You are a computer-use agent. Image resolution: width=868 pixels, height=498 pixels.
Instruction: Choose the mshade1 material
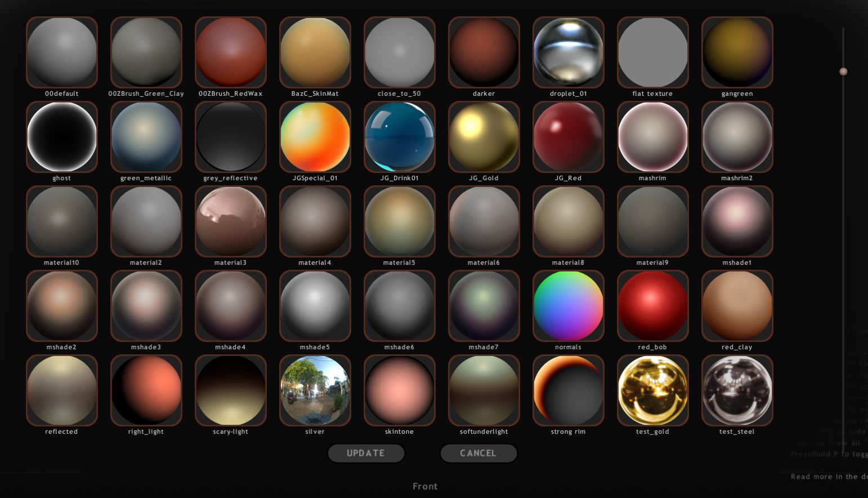[737, 221]
